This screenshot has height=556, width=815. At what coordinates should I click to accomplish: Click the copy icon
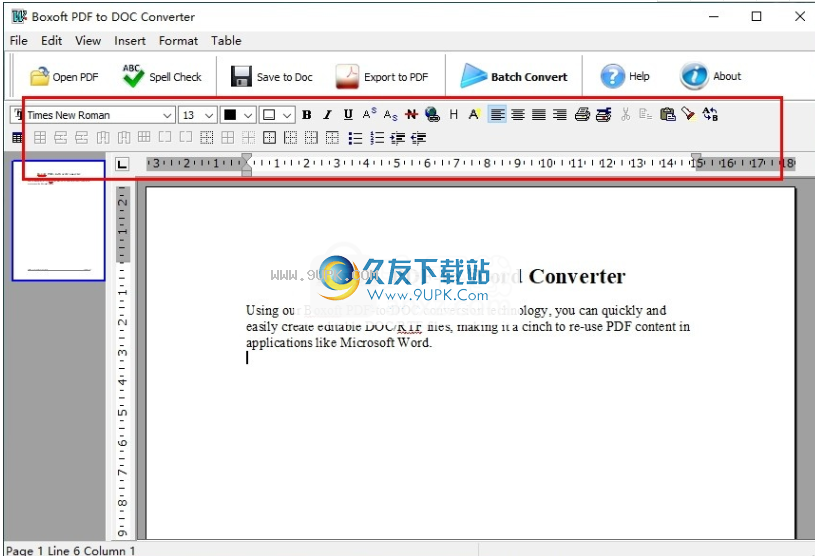coord(646,114)
